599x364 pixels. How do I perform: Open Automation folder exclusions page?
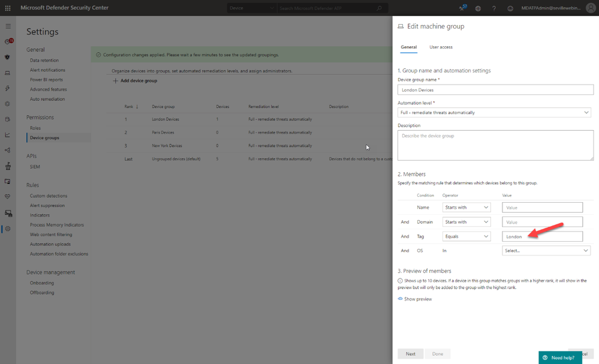click(59, 254)
